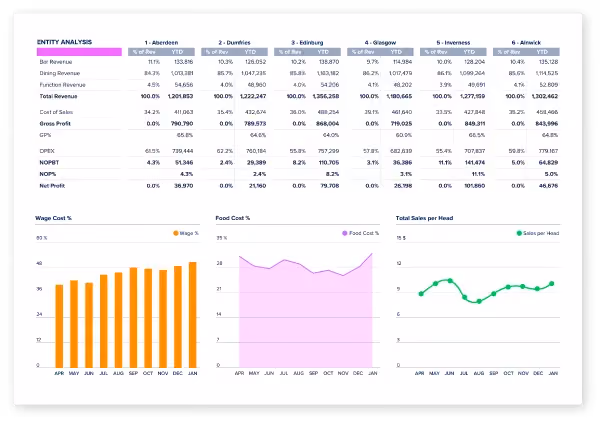Click the APR data point on Sales per Head line
The height and width of the screenshot is (423, 600).
click(421, 294)
